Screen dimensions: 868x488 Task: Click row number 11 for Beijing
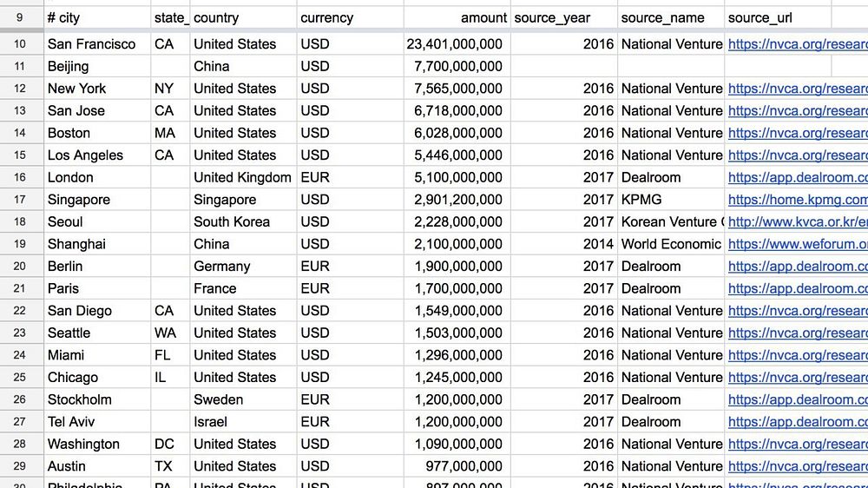[x=21, y=66]
